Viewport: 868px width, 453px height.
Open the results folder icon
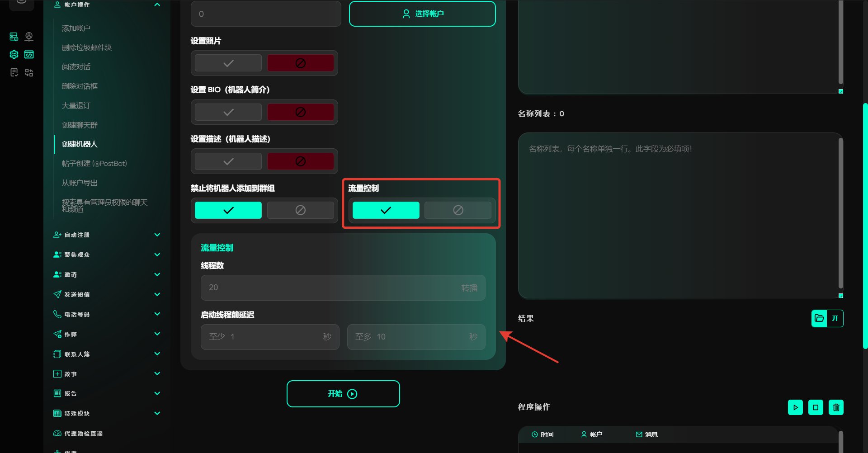click(819, 318)
